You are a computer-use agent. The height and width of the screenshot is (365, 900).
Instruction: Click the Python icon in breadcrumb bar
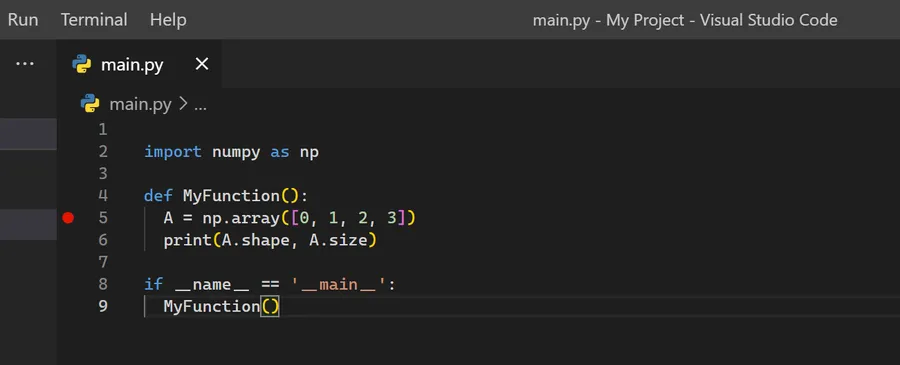pyautogui.click(x=90, y=103)
